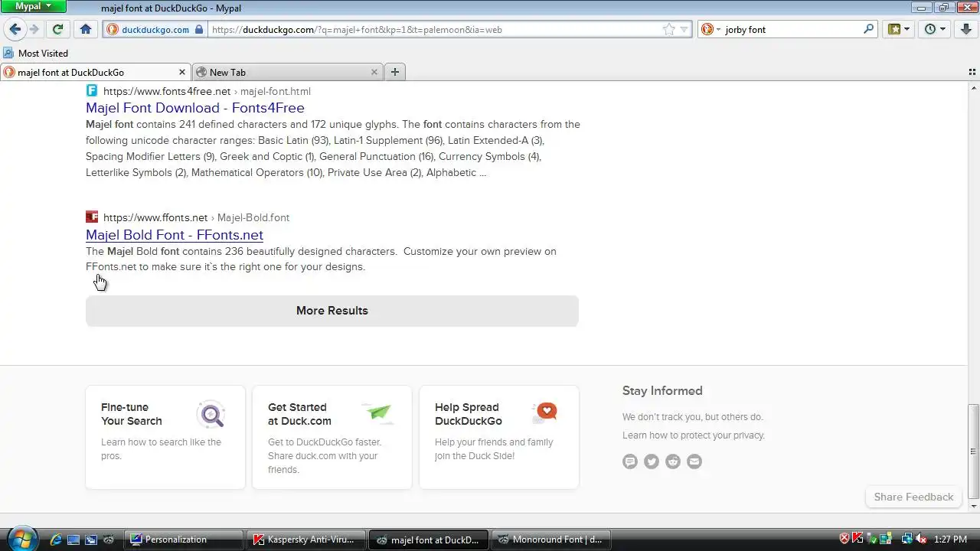Open the DuckDuckGo blog chat icon
980x551 pixels.
tap(630, 461)
